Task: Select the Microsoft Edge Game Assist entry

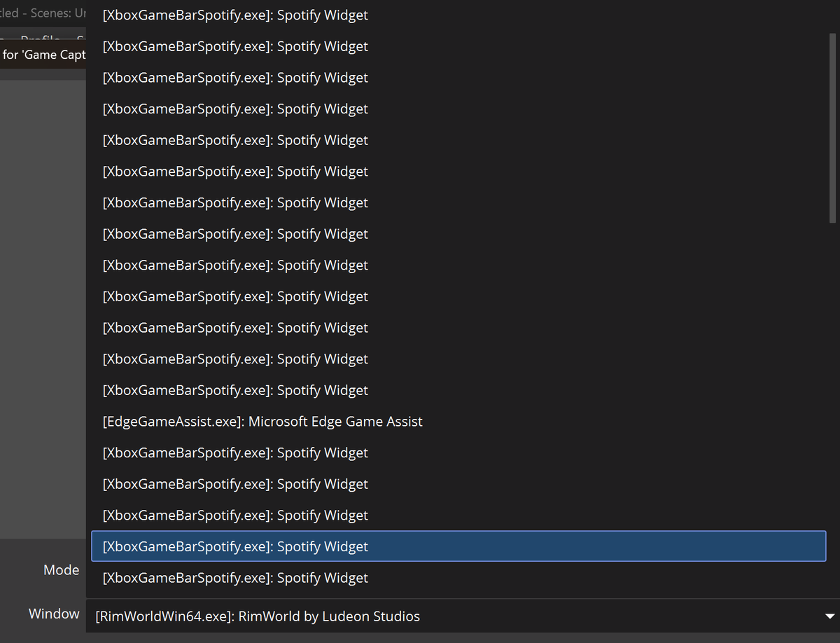Action: point(458,422)
